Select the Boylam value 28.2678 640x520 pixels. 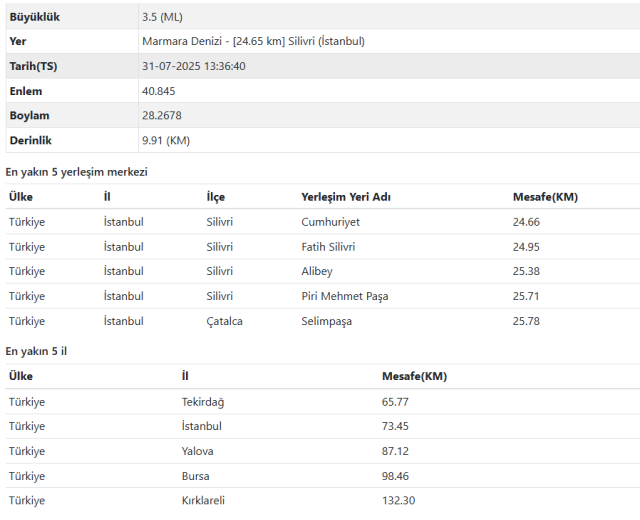coord(162,116)
